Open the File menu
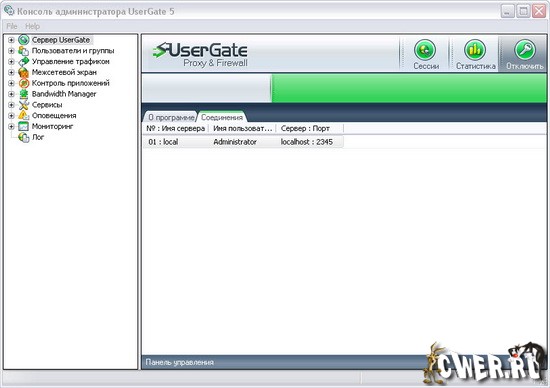The width and height of the screenshot is (550, 388). (12, 26)
